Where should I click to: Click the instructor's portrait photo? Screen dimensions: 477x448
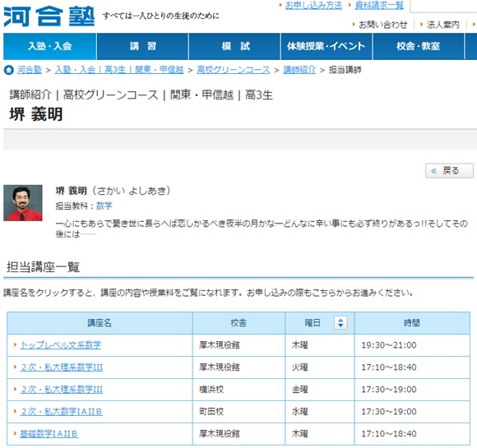tap(23, 203)
